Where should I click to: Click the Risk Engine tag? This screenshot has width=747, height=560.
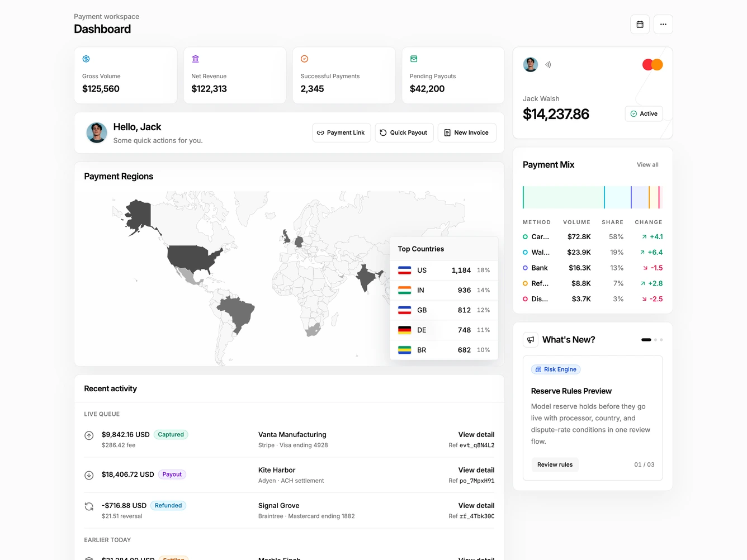[x=556, y=370]
